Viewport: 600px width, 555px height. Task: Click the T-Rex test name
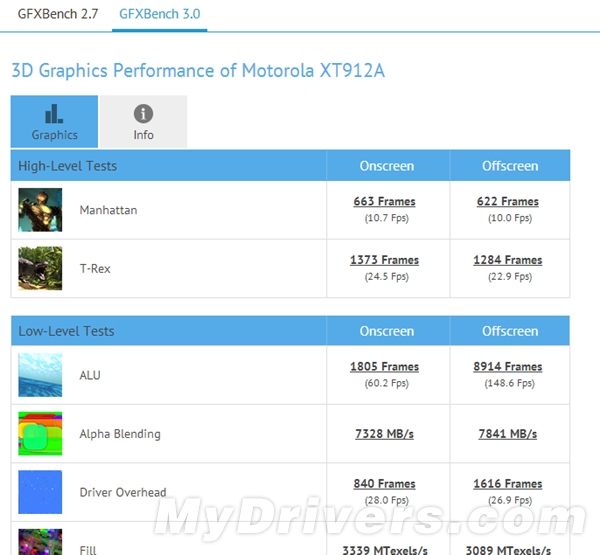coord(95,269)
